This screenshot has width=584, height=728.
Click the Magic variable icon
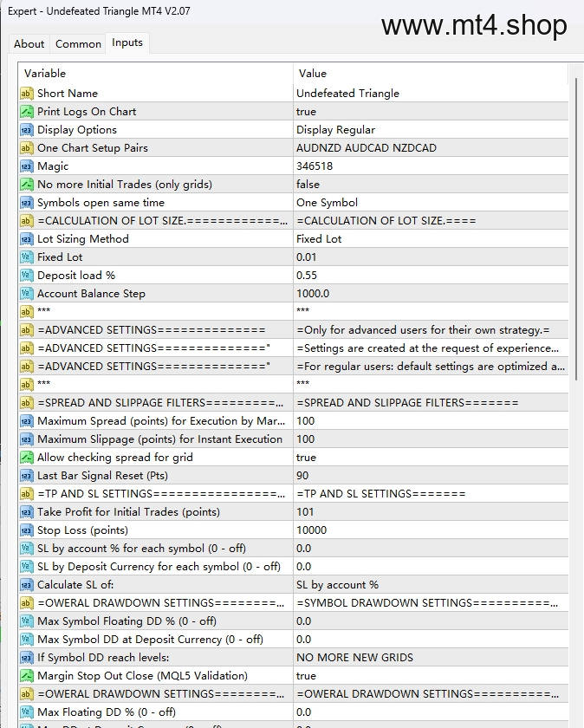pos(27,166)
